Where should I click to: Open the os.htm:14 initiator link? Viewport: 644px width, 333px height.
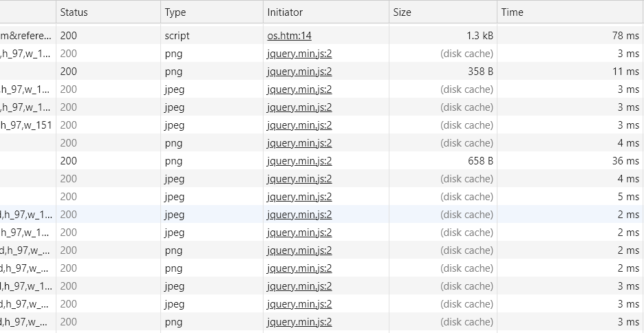tap(289, 36)
